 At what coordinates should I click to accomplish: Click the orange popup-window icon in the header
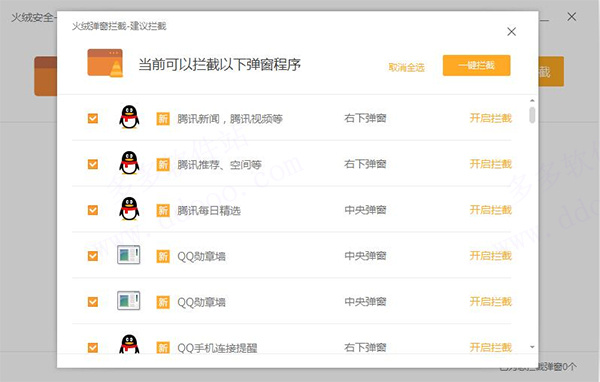pos(105,63)
